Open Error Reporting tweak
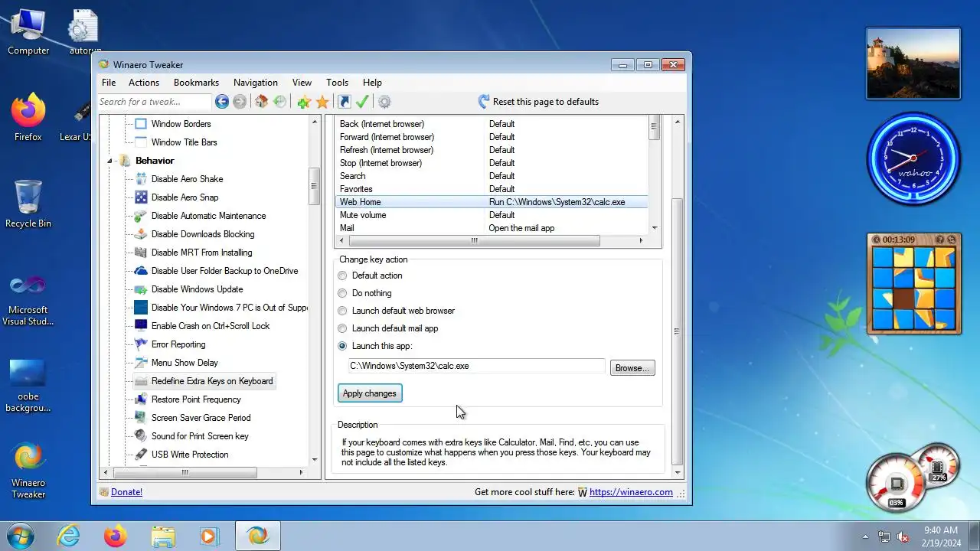The width and height of the screenshot is (980, 551). pyautogui.click(x=178, y=344)
